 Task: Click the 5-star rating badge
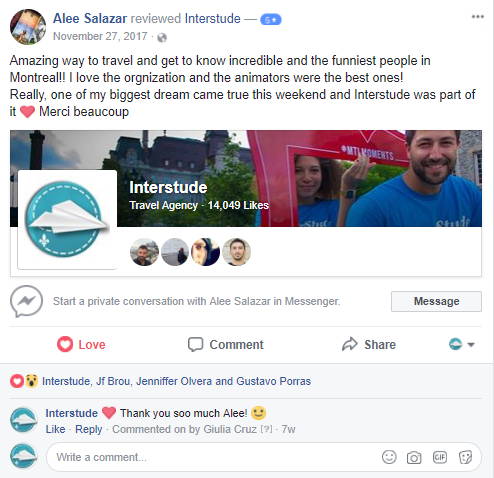[270, 20]
